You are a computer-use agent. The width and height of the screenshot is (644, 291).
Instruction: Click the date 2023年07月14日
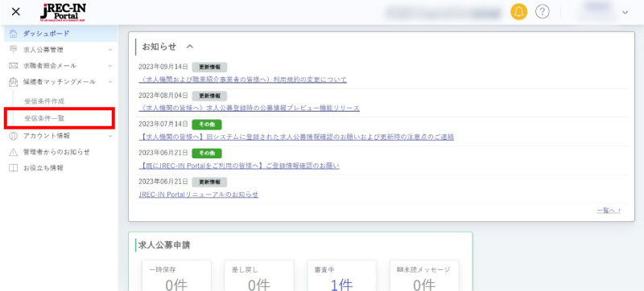[x=163, y=124]
